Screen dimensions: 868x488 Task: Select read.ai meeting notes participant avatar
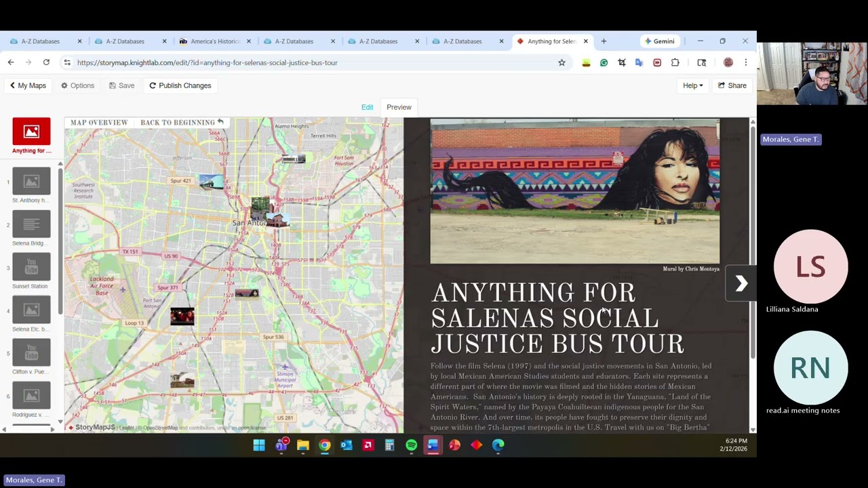(x=810, y=368)
